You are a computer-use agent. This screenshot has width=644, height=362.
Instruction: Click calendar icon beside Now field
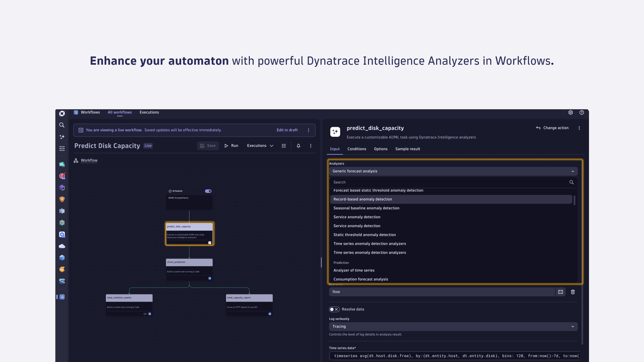point(561,292)
